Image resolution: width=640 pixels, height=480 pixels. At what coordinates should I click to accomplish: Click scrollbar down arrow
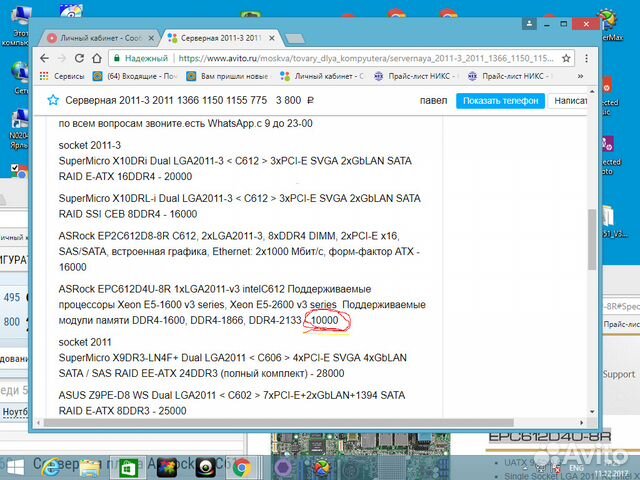point(592,411)
